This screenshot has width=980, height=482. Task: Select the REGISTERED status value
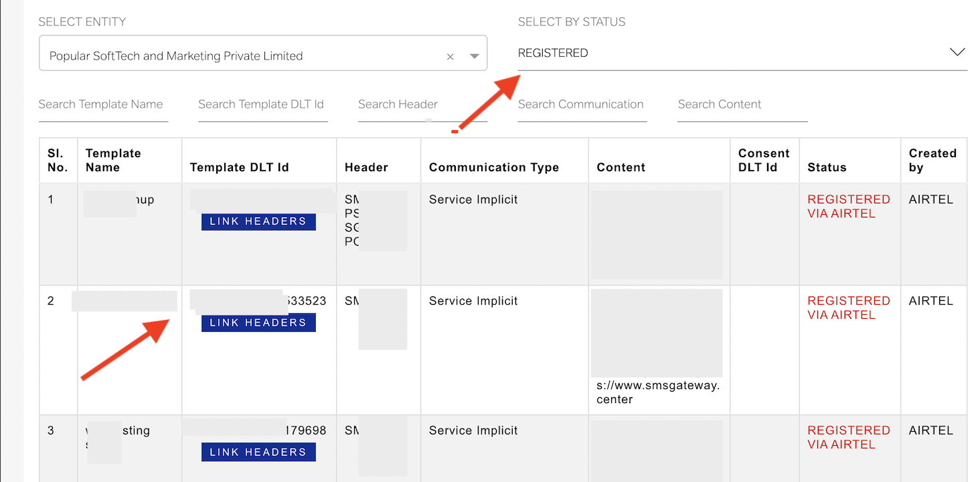pos(553,52)
